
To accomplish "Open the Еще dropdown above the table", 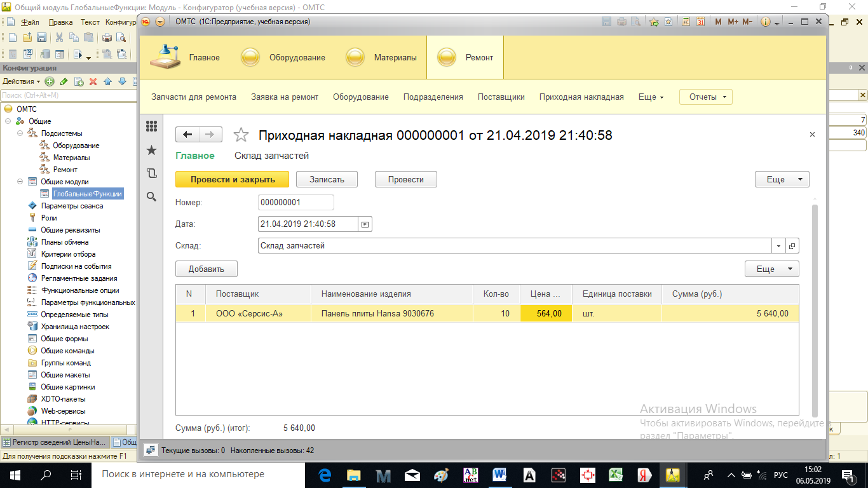I will [x=771, y=269].
